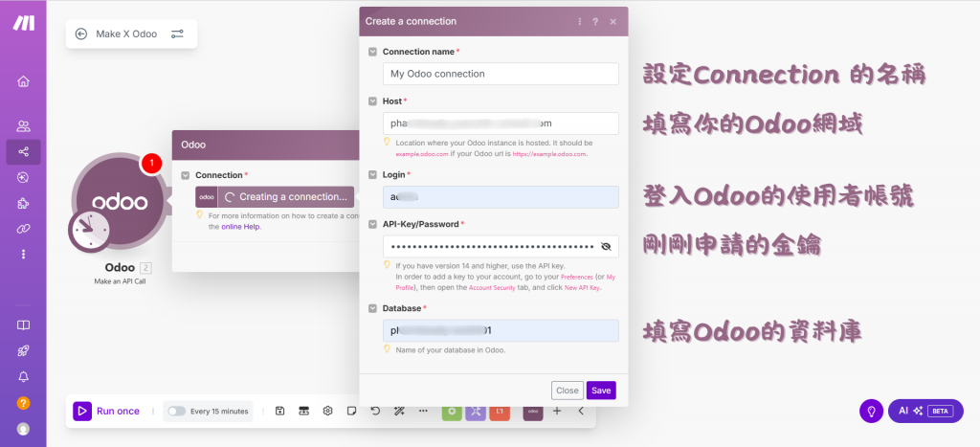Go to Home in the sidebar
The image size is (980, 447).
[x=23, y=81]
